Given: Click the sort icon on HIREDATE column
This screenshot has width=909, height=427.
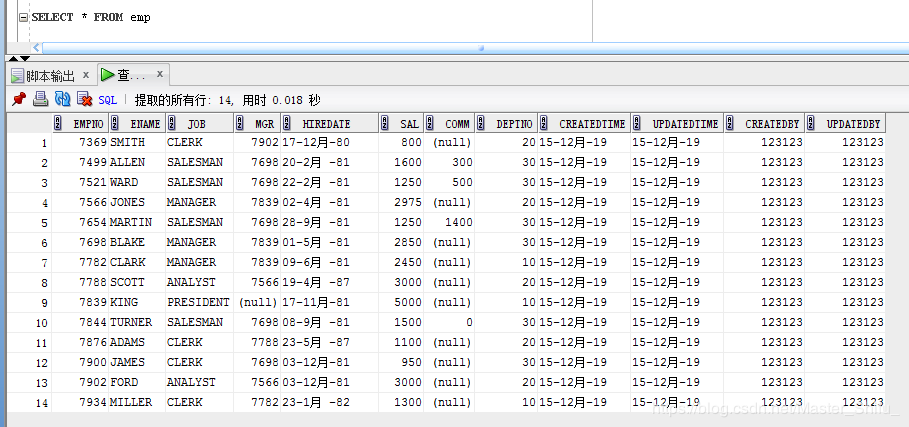Looking at the screenshot, I should click(286, 123).
